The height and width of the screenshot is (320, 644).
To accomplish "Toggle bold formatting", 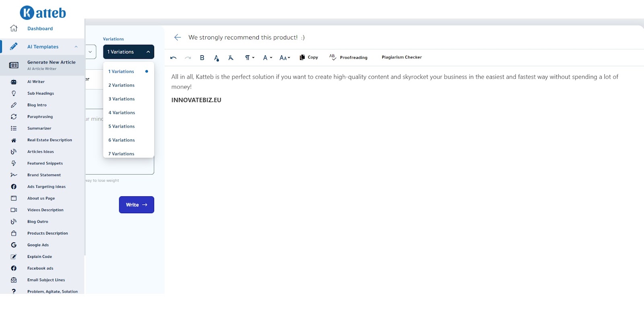I will coord(202,58).
